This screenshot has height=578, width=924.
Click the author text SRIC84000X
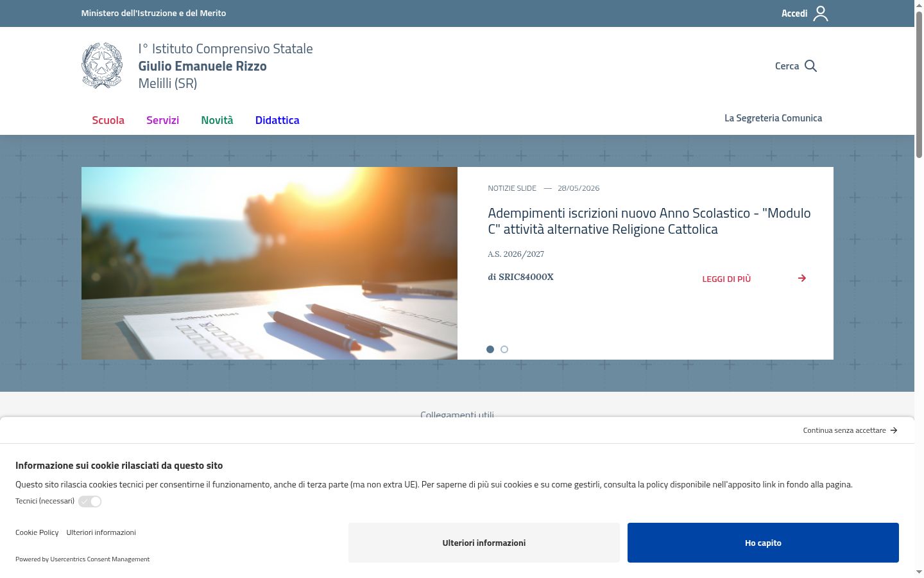[x=526, y=277]
